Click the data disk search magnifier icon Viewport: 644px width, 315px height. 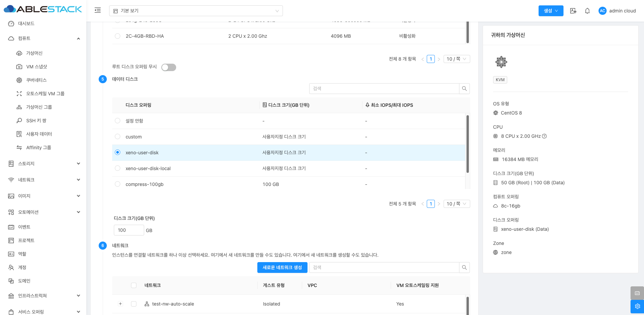[x=464, y=89]
